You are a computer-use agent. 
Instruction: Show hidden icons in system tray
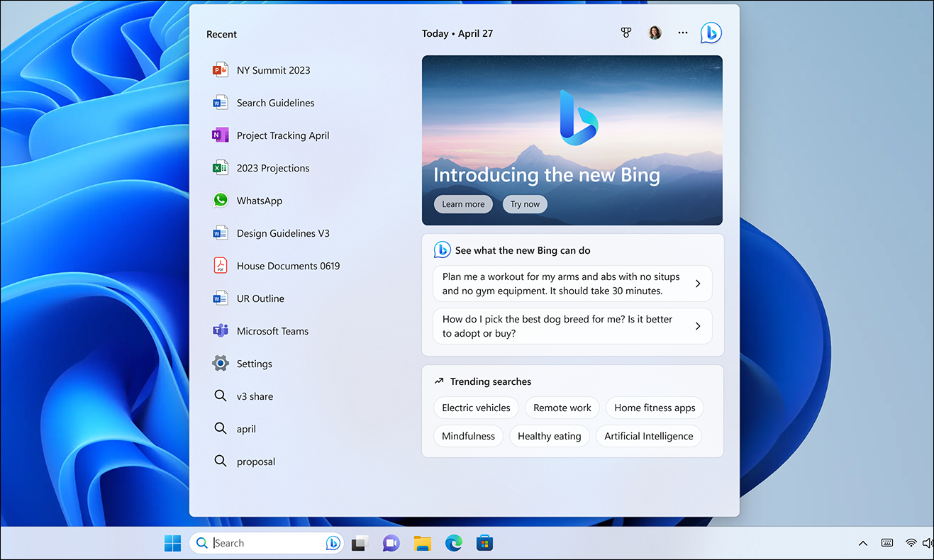863,544
